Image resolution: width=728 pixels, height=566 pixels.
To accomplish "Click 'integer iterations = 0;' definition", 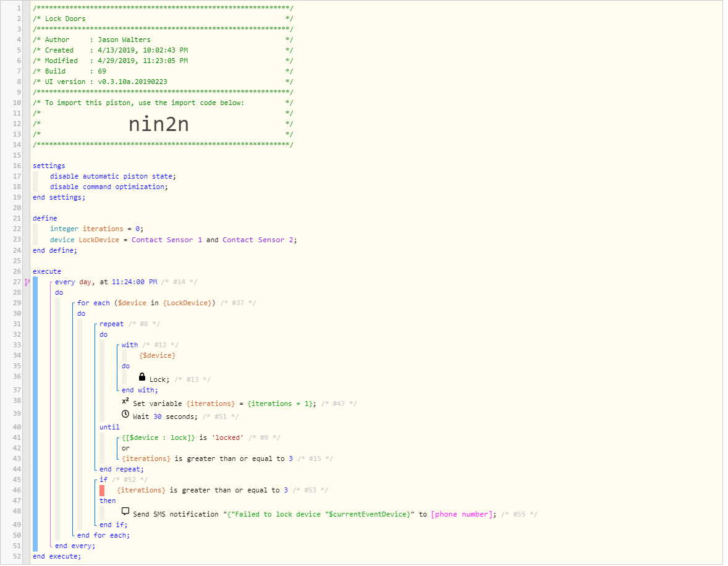I will coord(96,229).
